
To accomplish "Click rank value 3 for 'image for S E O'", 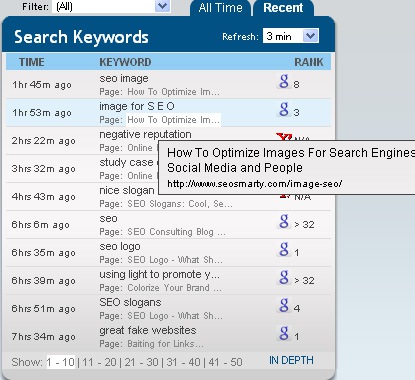I will click(296, 113).
